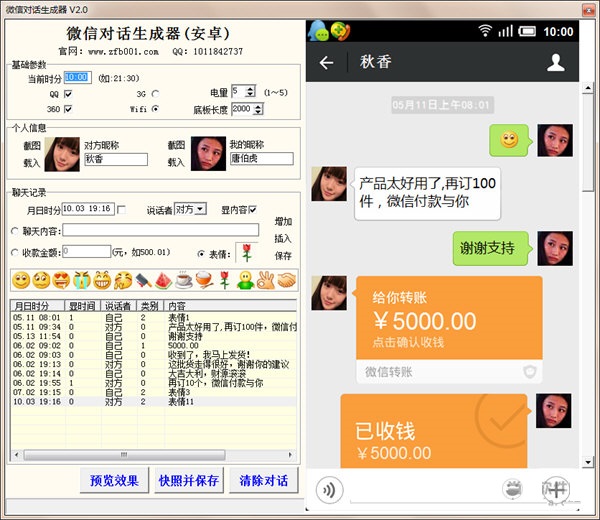600x520 pixels.
Task: Tap the voice input icon in chat bar
Action: (329, 489)
